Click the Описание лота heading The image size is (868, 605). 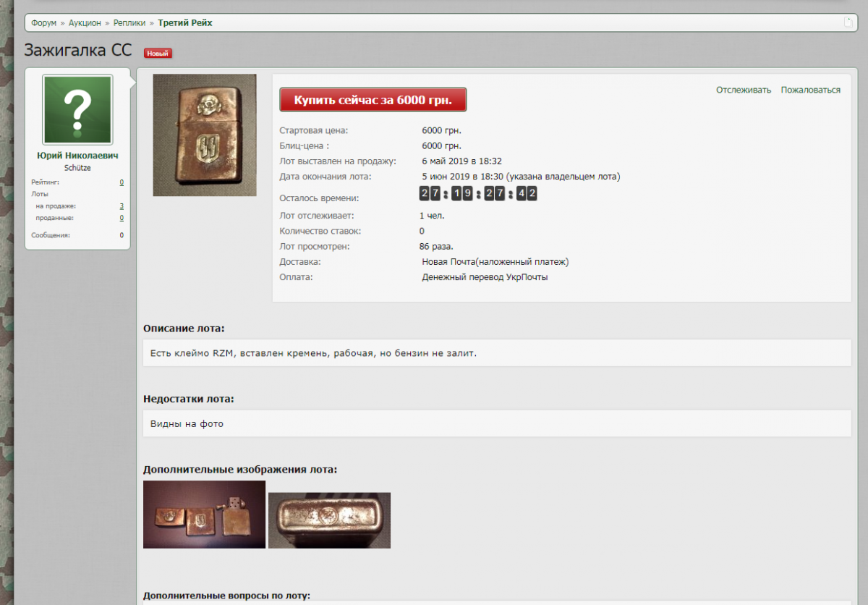tap(184, 329)
